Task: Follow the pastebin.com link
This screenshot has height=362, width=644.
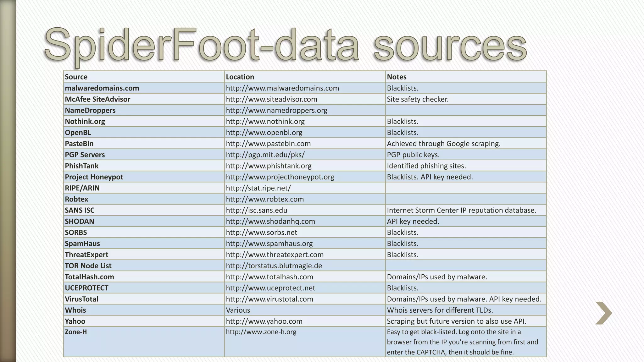Action: [x=268, y=144]
